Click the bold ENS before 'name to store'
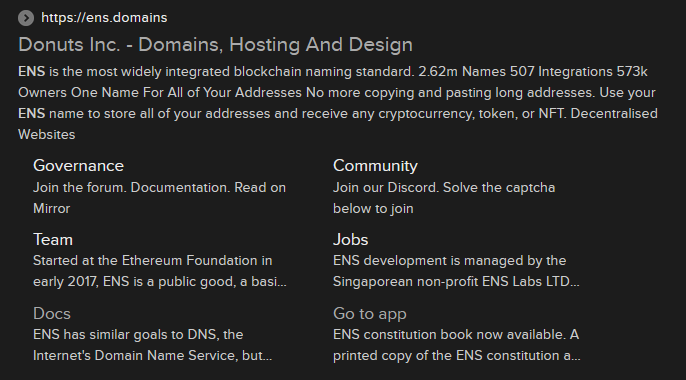686x380 pixels. 32,114
